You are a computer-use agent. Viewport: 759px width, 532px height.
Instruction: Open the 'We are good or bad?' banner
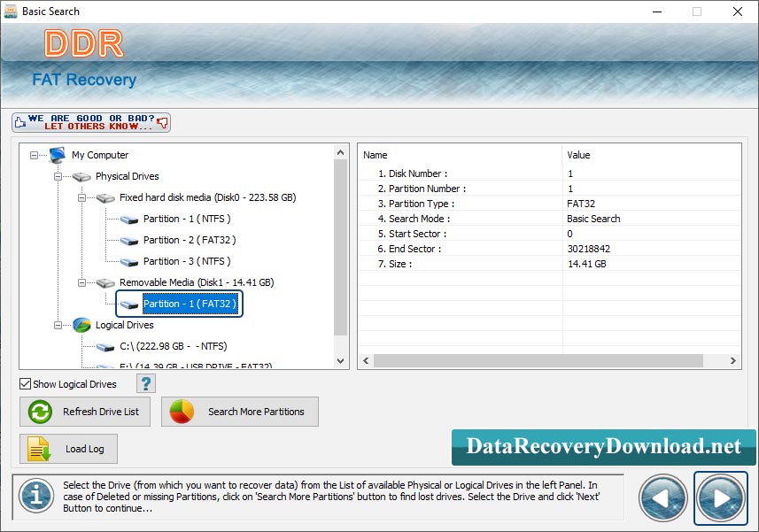pos(91,122)
